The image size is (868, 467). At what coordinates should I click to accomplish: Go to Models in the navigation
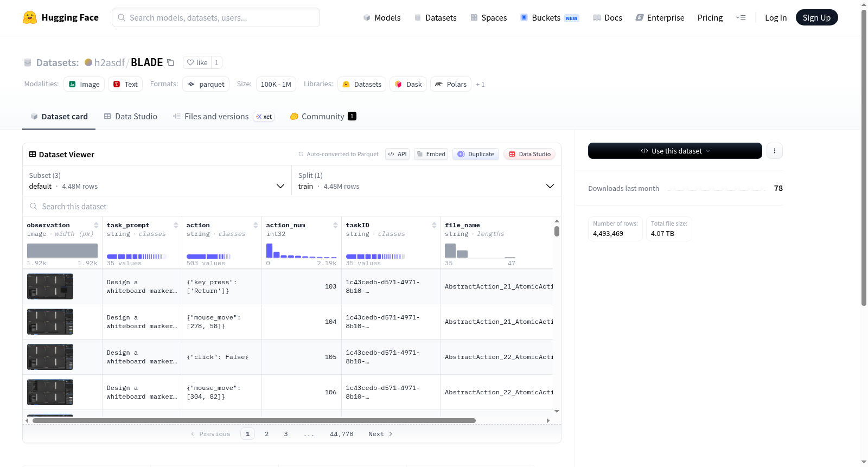[382, 17]
